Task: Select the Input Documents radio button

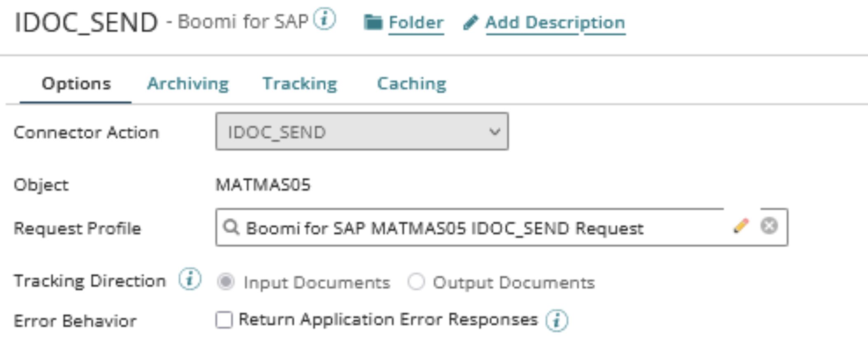Action: point(226,282)
